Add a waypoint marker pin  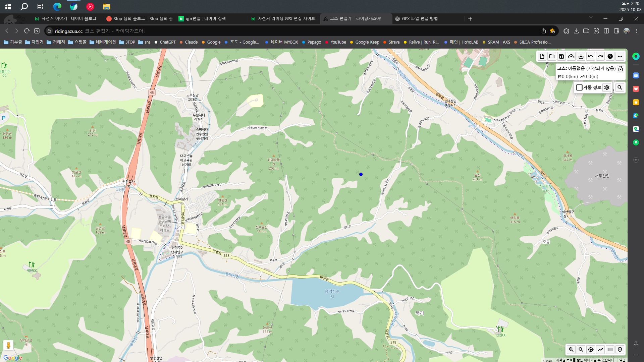tap(620, 350)
